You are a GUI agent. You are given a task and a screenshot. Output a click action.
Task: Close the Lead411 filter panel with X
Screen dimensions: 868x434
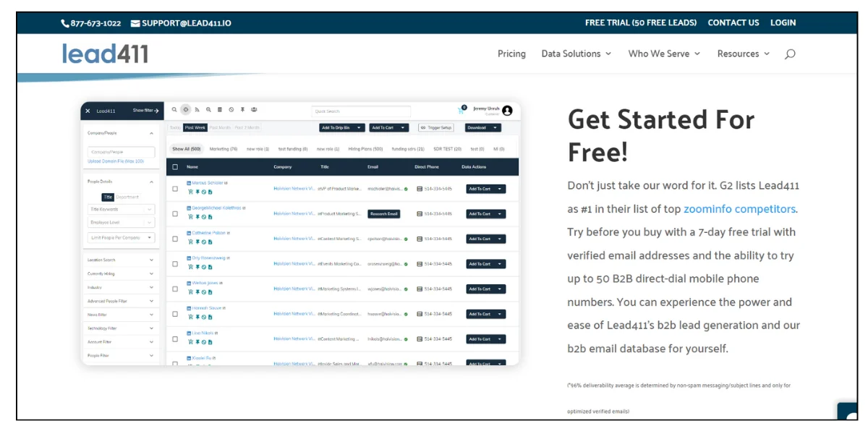[88, 111]
